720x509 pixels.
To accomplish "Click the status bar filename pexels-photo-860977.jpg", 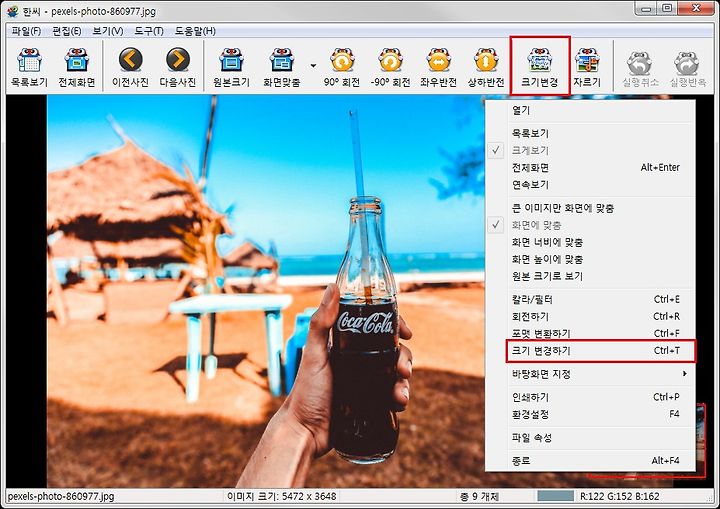I will pos(61,497).
